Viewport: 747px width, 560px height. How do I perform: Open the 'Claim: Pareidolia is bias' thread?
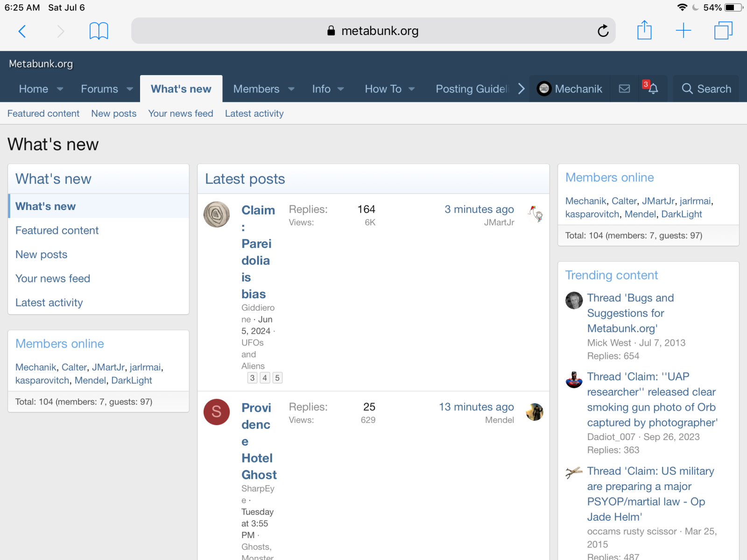click(x=257, y=252)
